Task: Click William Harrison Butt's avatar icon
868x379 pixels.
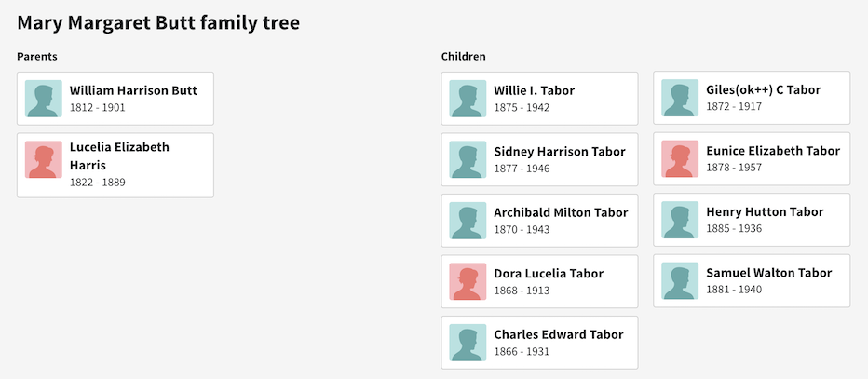Action: [x=43, y=99]
